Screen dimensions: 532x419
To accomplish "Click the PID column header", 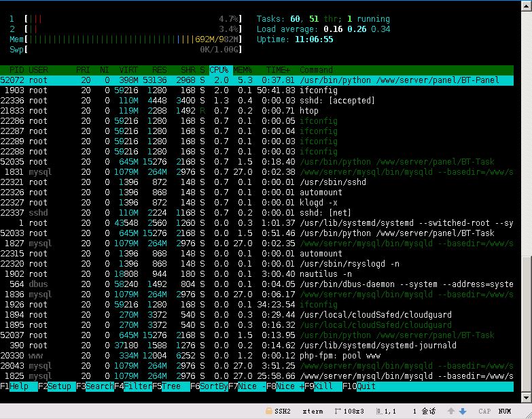I will click(16, 70).
